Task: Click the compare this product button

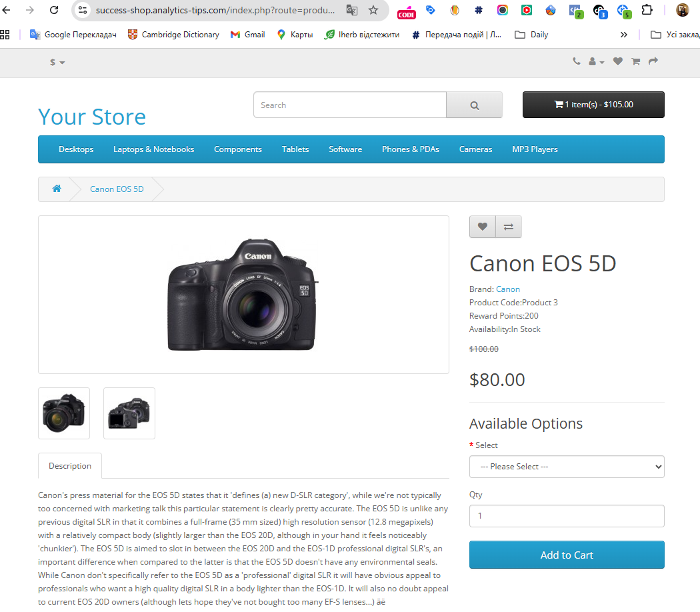Action: 509,227
